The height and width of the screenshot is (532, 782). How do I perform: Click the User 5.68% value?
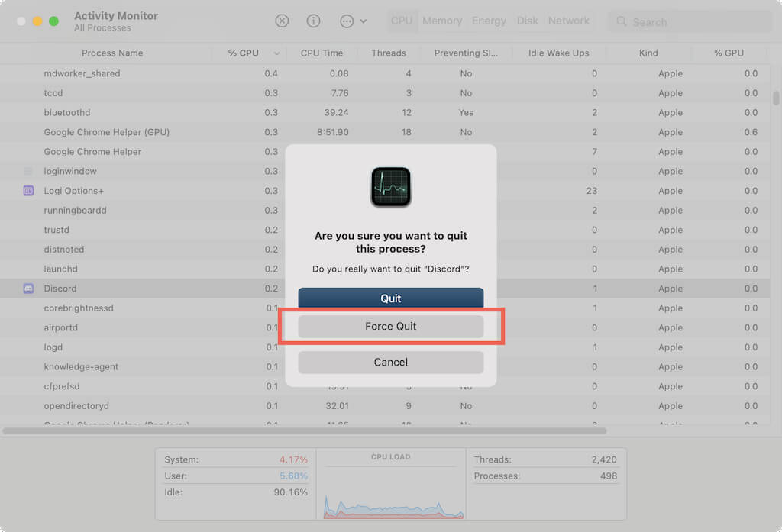(x=293, y=476)
